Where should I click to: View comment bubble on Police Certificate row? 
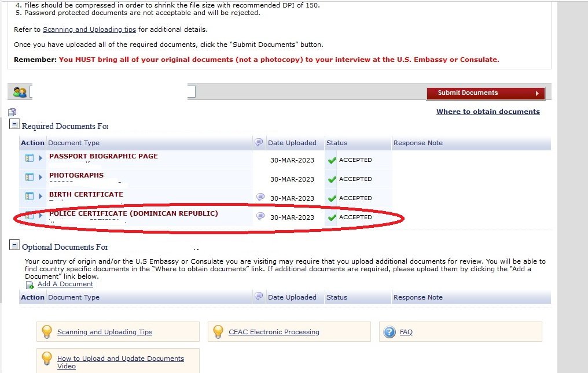(x=260, y=216)
